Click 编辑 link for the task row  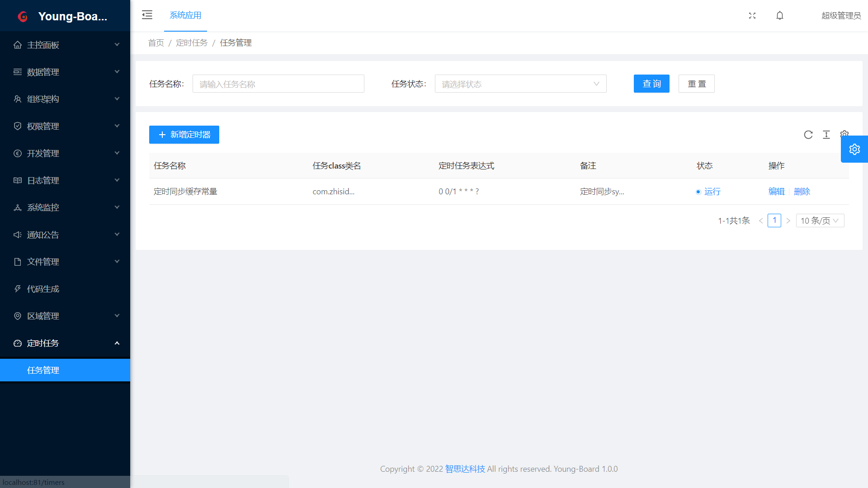[776, 192]
